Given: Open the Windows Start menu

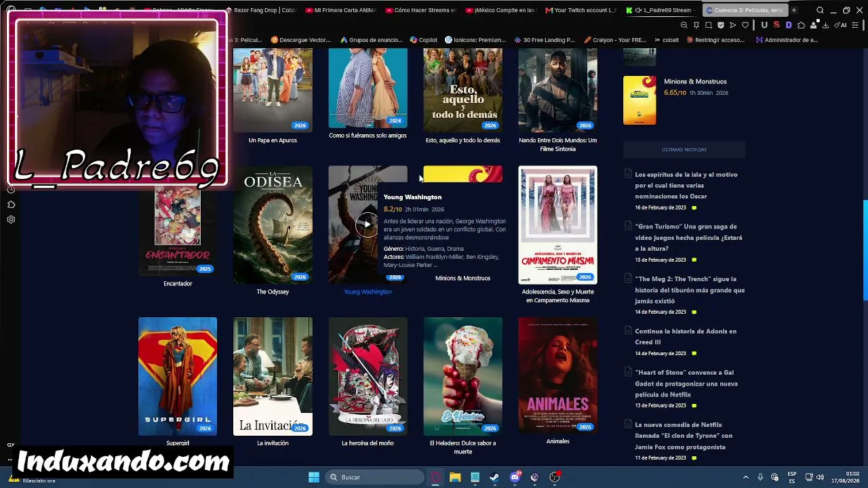Looking at the screenshot, I should pos(314,477).
